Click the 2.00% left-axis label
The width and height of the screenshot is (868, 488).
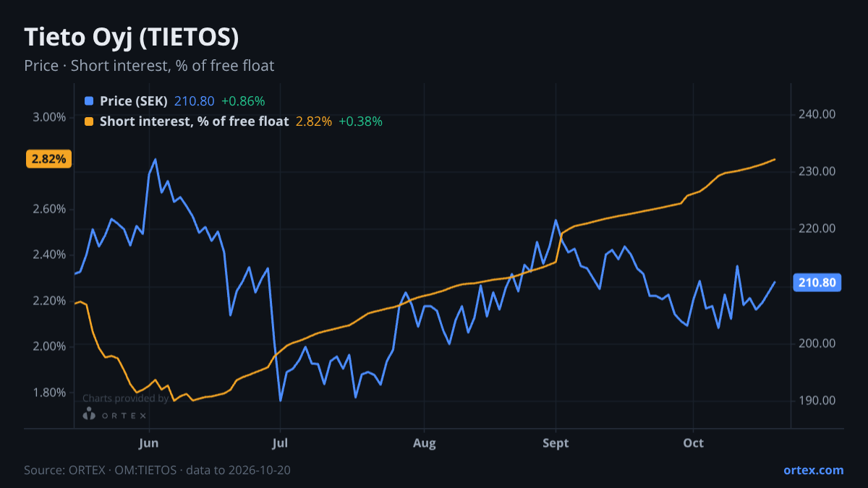point(50,346)
